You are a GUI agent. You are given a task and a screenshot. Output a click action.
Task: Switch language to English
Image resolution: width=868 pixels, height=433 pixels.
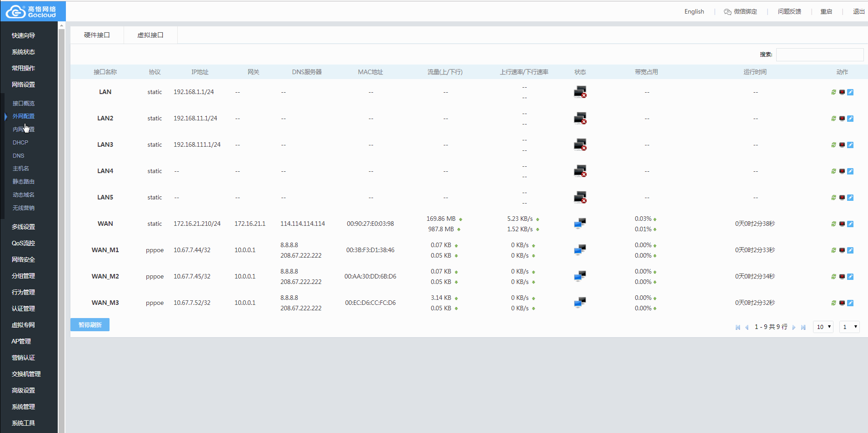694,12
